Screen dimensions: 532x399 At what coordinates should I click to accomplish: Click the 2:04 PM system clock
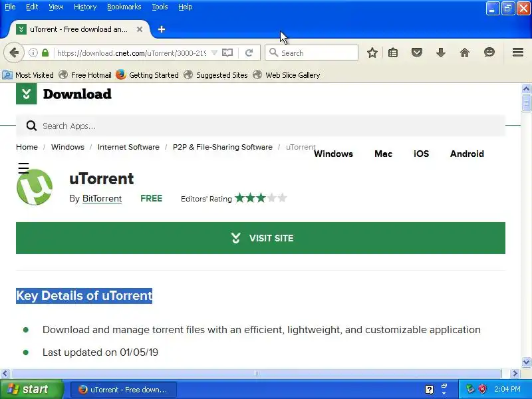pos(507,389)
